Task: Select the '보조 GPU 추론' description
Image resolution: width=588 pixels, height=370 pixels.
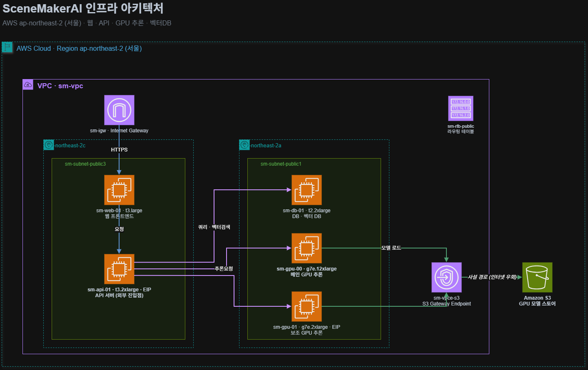Action: pos(306,333)
